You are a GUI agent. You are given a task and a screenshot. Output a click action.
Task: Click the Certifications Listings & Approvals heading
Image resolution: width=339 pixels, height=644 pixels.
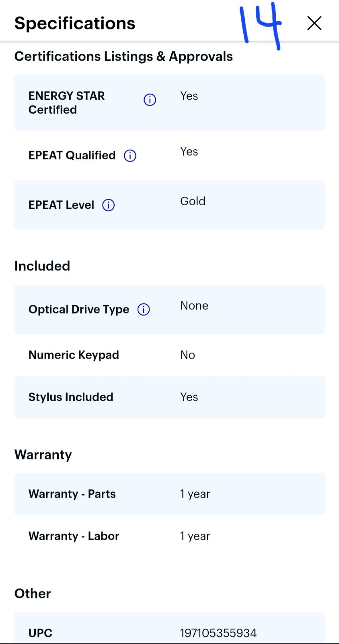(123, 56)
